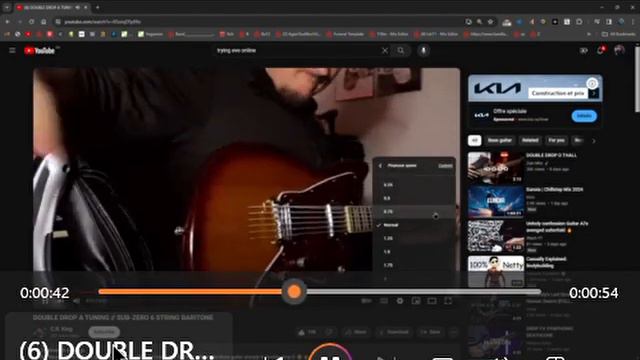Pause with the overlay circular pause button

(330, 354)
